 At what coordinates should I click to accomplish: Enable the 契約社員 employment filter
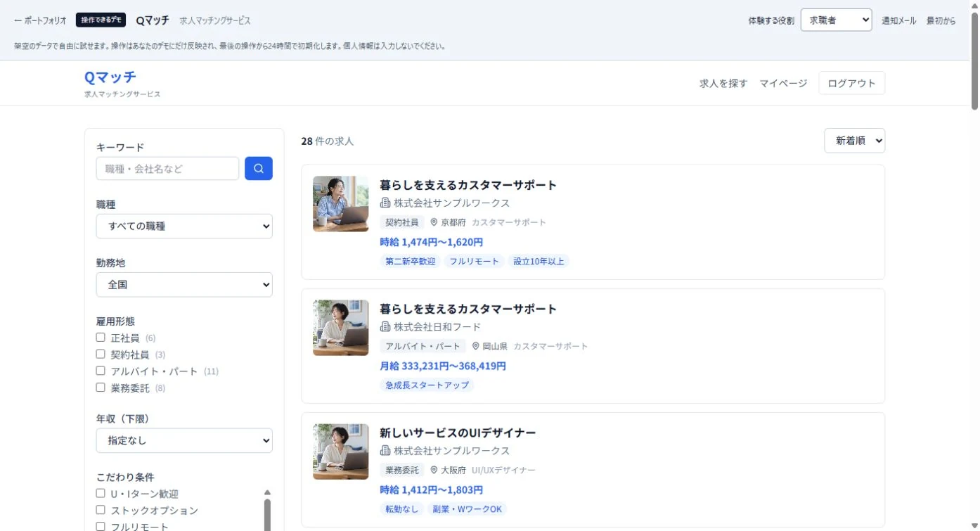(x=101, y=354)
